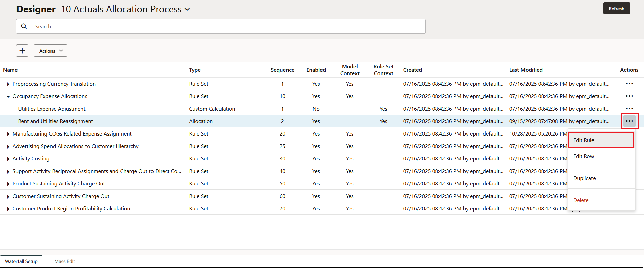This screenshot has width=644, height=268.
Task: Choose Edit Rule from the context menu
Action: (x=601, y=140)
